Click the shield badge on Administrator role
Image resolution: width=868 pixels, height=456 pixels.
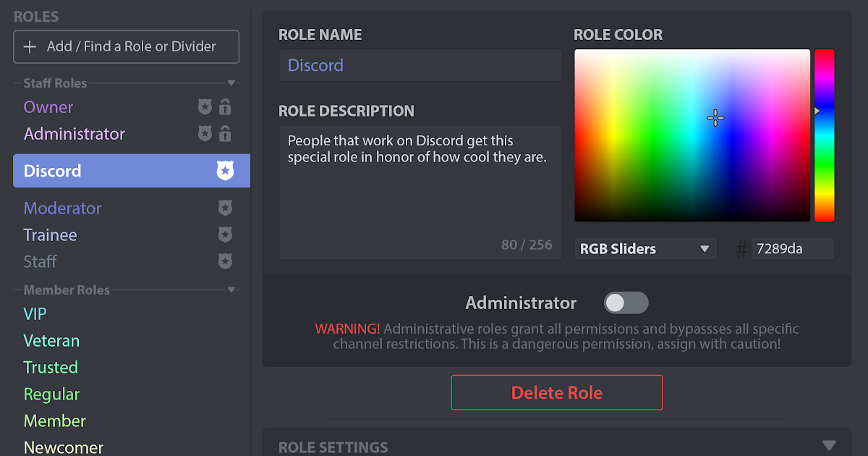(x=205, y=134)
